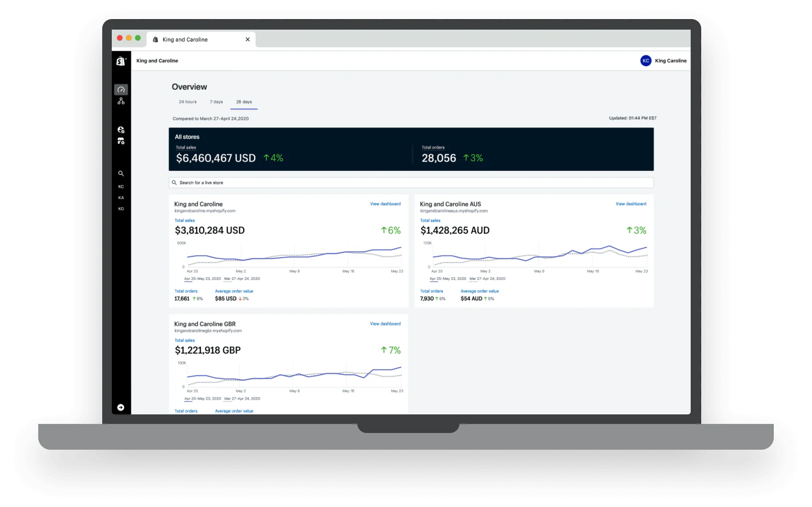View dashboard for King and Caroline AUS
The height and width of the screenshot is (507, 812).
[x=631, y=204]
